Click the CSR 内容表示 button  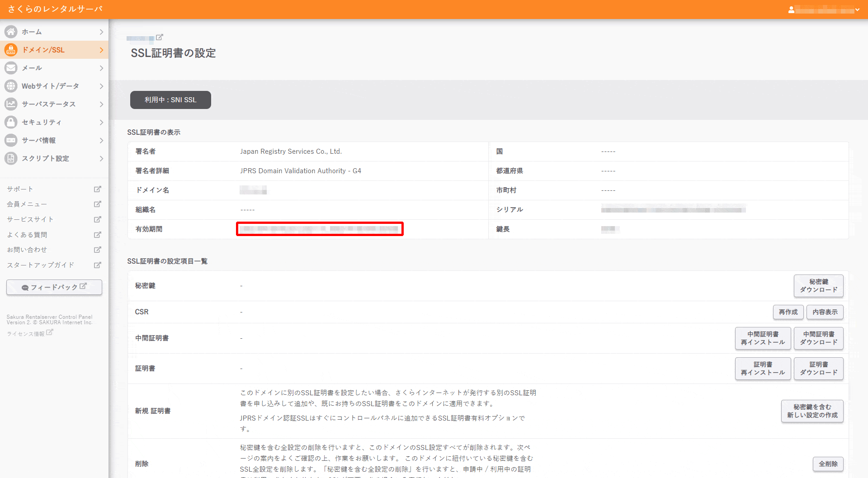point(825,312)
